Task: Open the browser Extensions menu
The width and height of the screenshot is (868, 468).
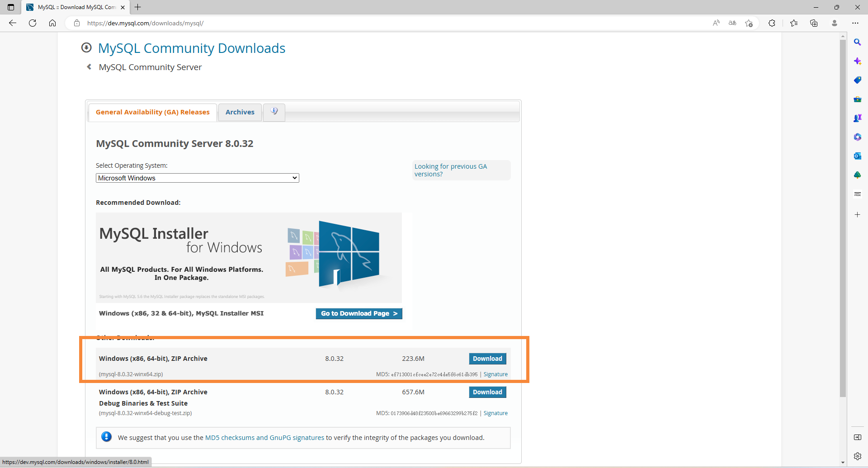Action: point(772,23)
